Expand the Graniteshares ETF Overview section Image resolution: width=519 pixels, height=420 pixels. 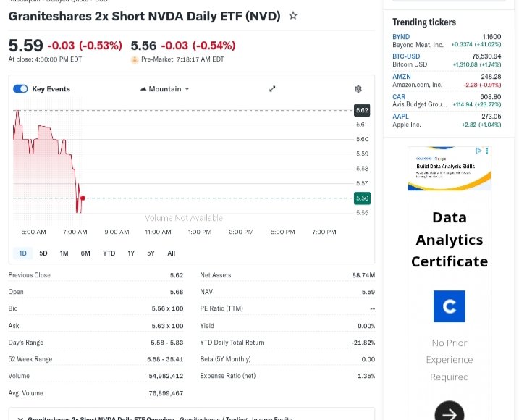(x=20, y=418)
